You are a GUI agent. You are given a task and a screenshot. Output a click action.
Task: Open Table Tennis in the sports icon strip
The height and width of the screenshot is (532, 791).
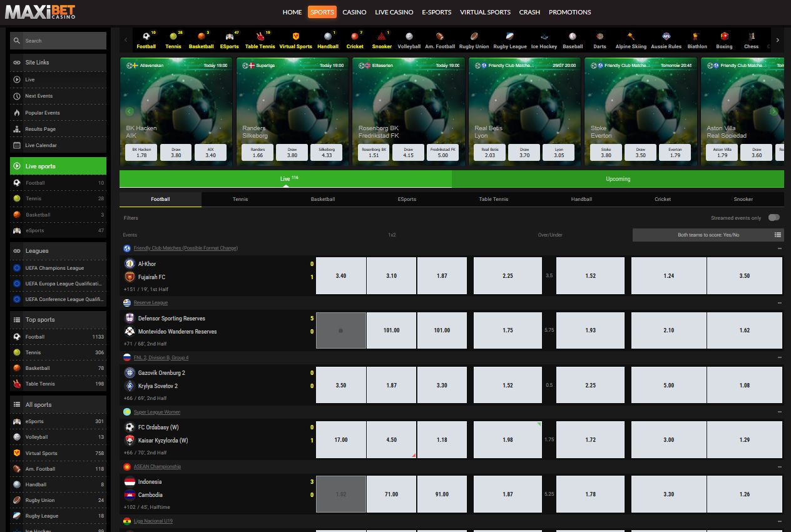[x=260, y=41]
